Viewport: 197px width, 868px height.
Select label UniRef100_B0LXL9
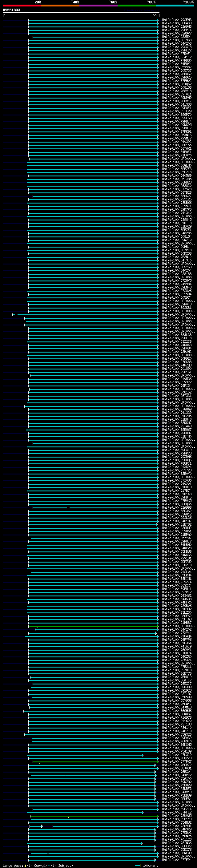[177, 450]
